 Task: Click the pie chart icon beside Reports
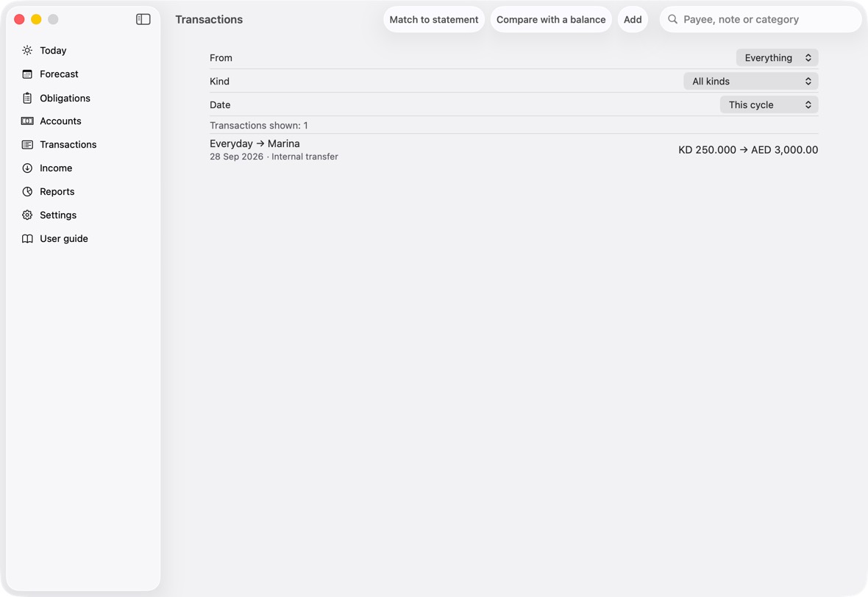click(27, 191)
